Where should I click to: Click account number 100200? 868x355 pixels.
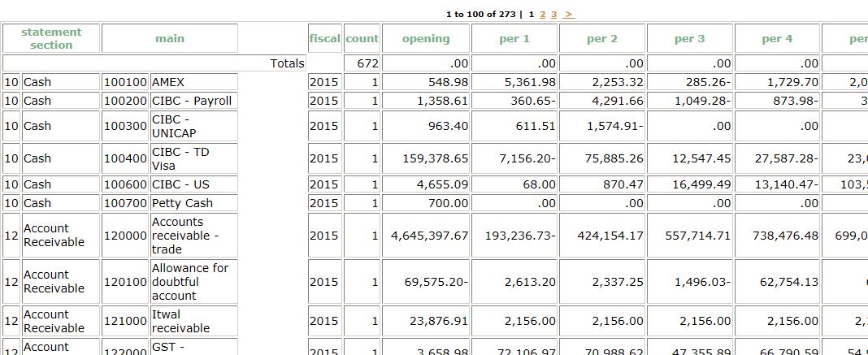pos(126,101)
